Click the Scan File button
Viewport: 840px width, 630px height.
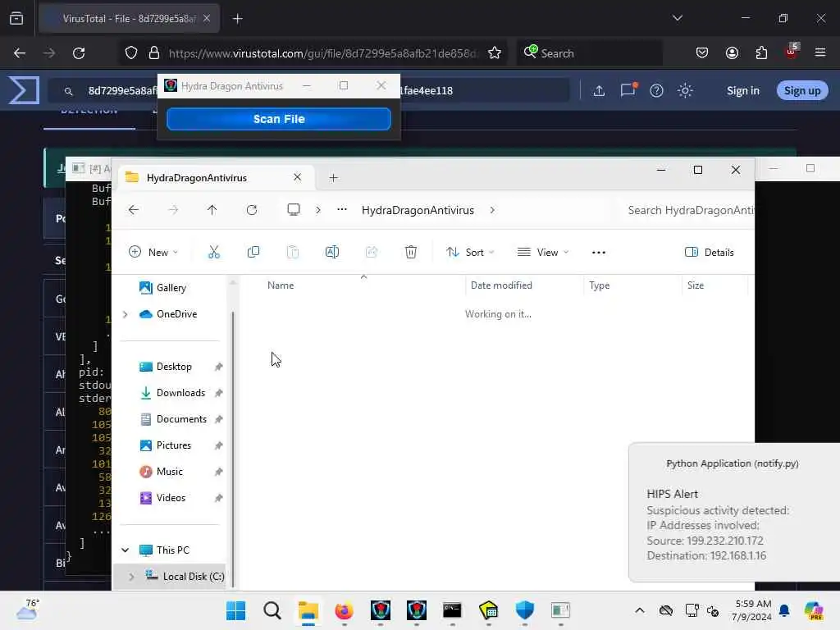pyautogui.click(x=279, y=119)
